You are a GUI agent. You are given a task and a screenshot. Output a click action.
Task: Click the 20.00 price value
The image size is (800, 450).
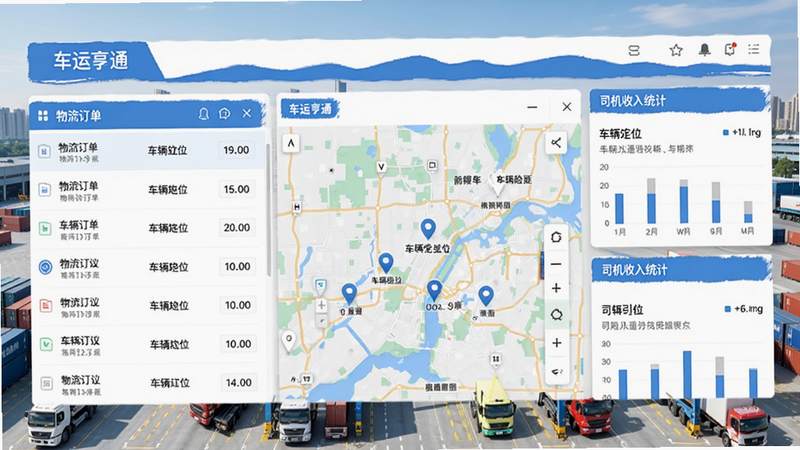[x=237, y=228]
